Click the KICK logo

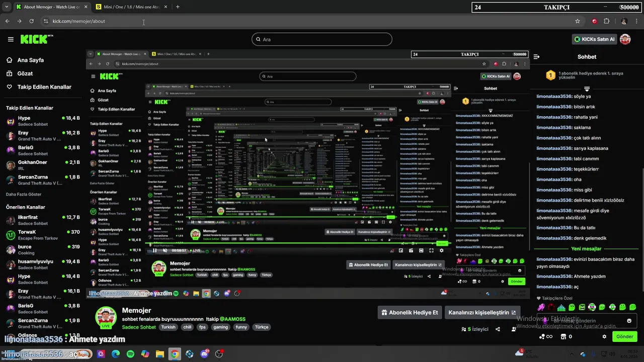36,39
